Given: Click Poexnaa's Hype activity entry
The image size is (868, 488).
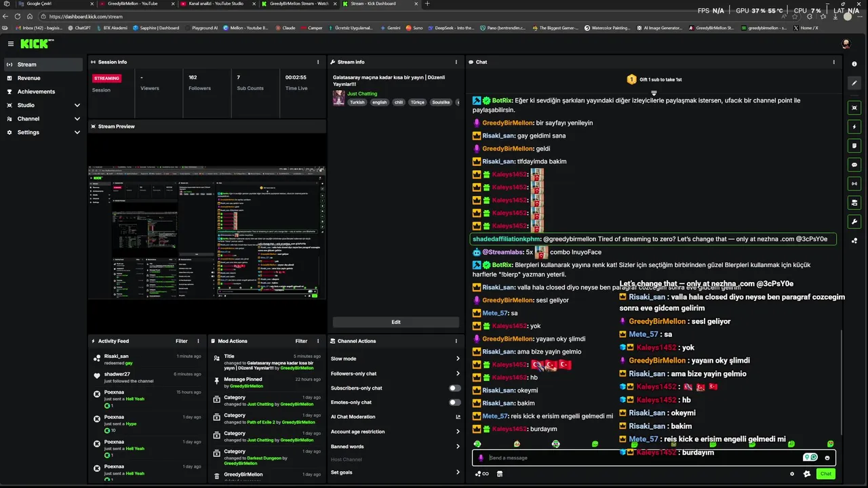Looking at the screenshot, I should (149, 424).
